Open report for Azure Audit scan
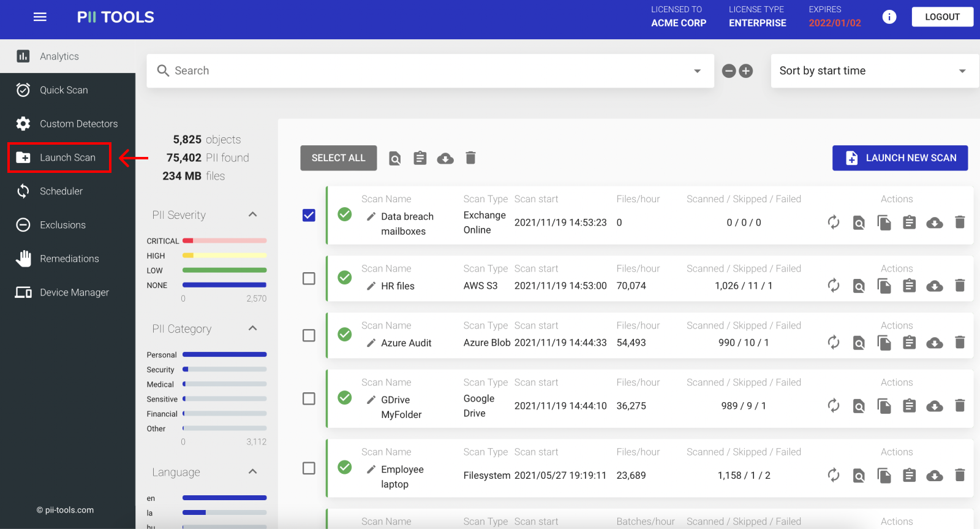Screen dimensions: 980x529 coord(910,343)
